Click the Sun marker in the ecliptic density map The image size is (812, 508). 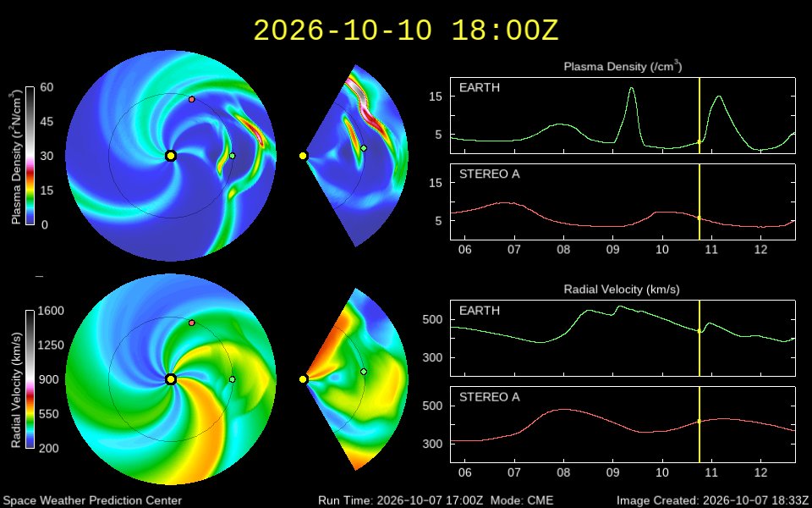click(x=171, y=156)
